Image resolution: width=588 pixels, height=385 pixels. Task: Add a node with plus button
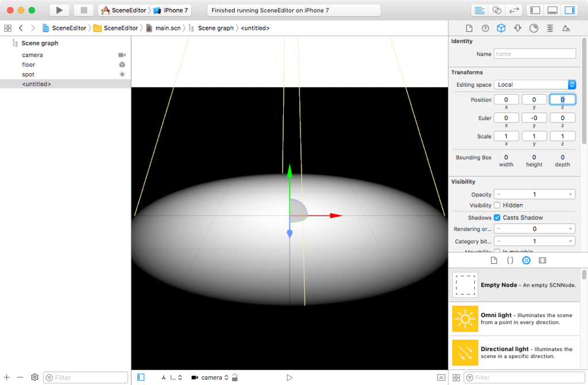coord(7,378)
